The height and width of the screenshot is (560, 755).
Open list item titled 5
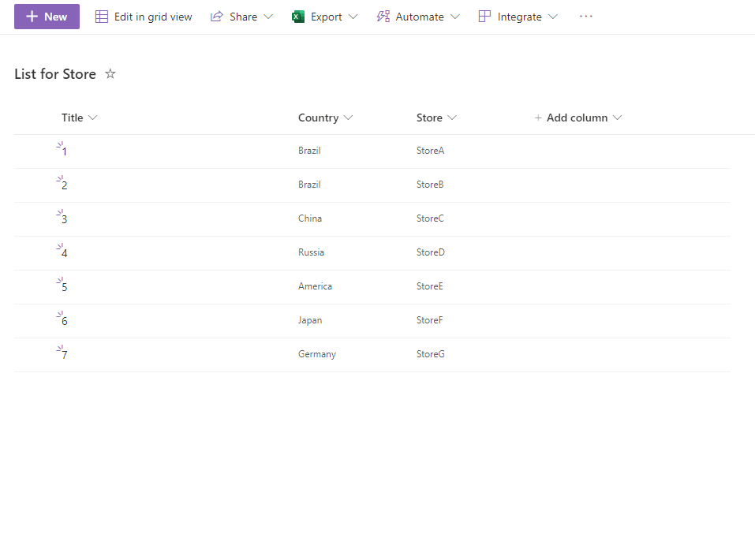65,287
